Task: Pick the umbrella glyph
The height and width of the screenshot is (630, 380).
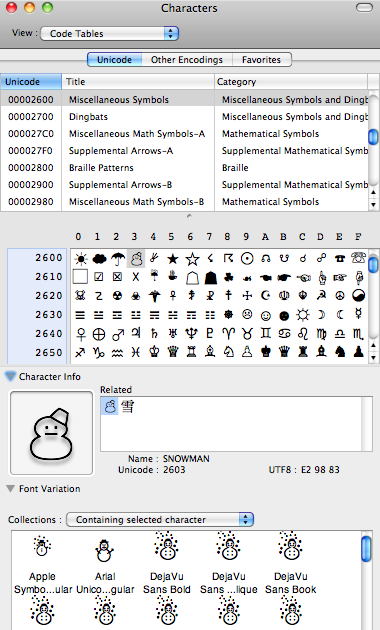Action: coord(118,259)
